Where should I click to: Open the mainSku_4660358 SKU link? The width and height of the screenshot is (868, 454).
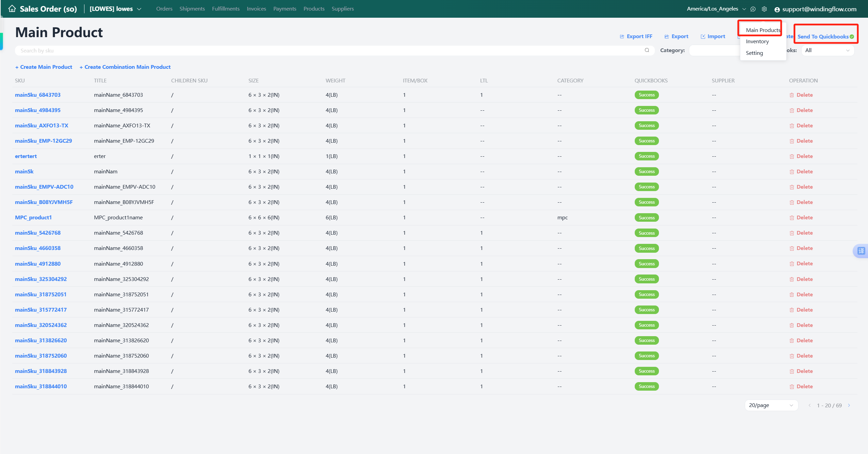(x=38, y=248)
